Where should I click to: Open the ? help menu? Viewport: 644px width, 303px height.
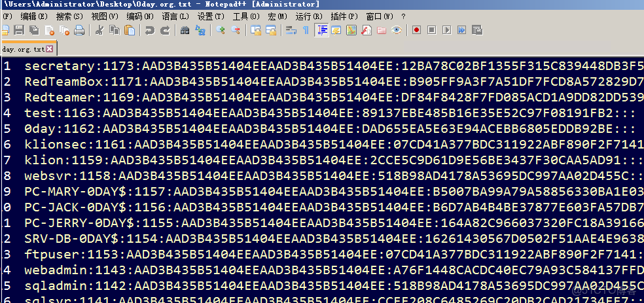tap(404, 16)
